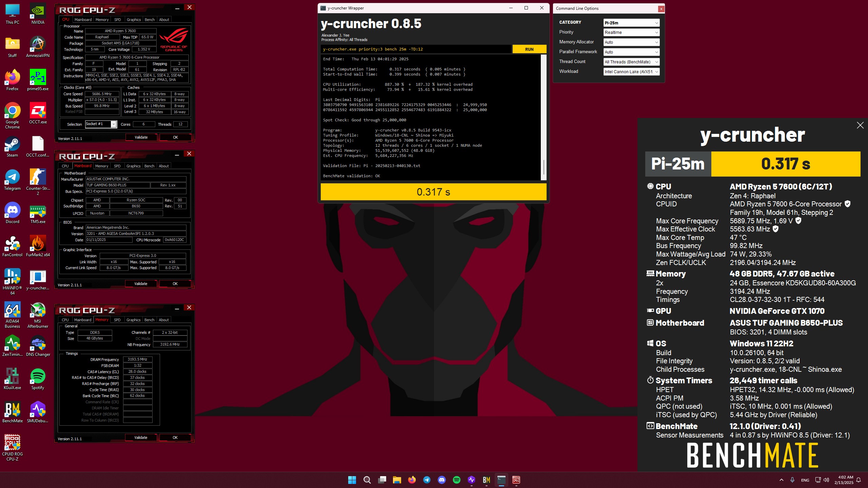Click the yellow 0.317 s result bar
Viewport: 868px width, 488px height.
click(433, 192)
